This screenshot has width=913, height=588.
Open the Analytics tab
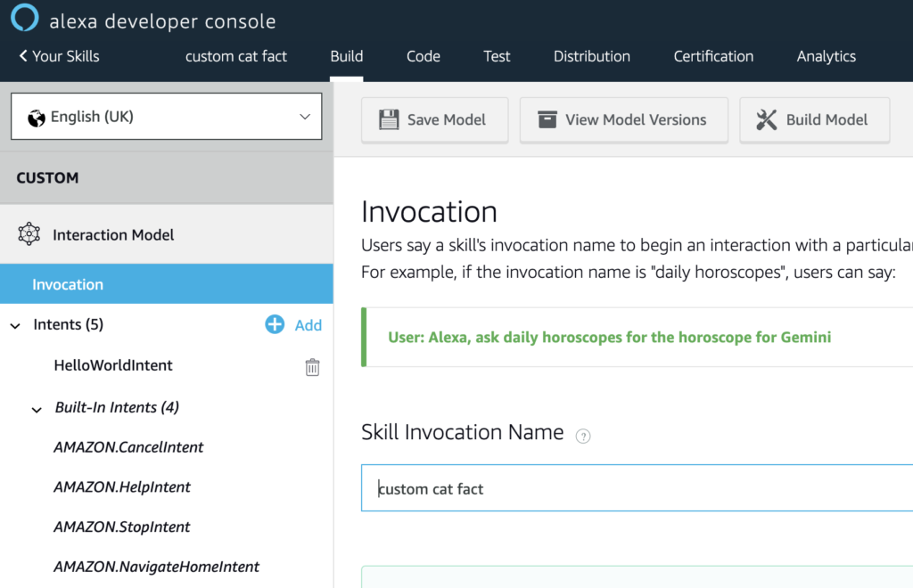coord(827,56)
